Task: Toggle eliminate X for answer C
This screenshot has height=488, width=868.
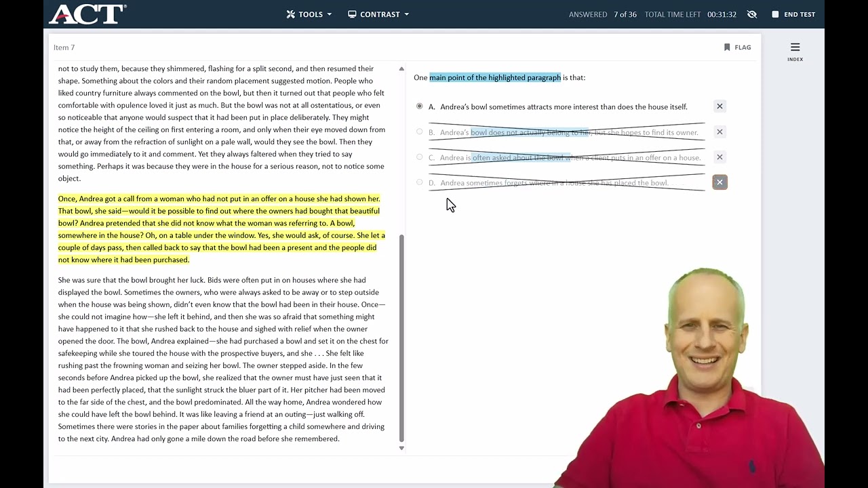Action: 719,157
